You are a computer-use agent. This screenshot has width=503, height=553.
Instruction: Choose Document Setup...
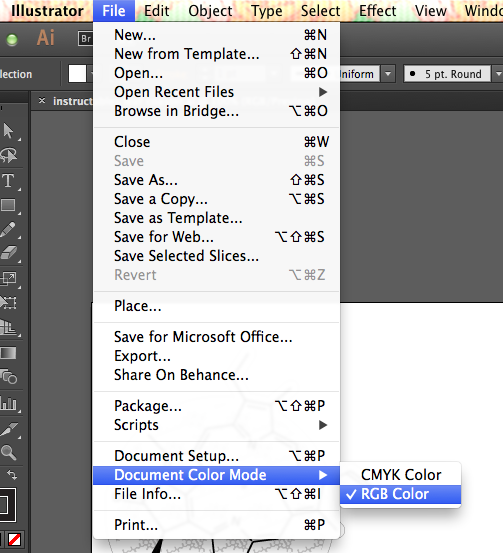(216, 456)
